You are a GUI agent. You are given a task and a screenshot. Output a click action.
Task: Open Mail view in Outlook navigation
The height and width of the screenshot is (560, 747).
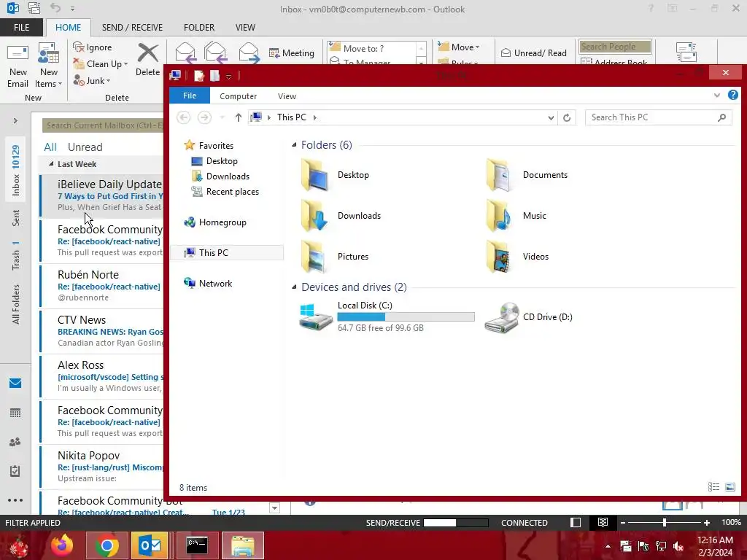coord(15,383)
